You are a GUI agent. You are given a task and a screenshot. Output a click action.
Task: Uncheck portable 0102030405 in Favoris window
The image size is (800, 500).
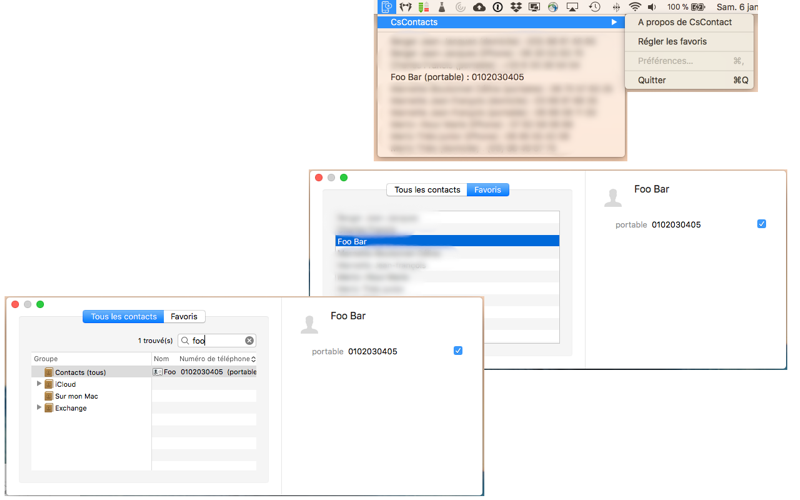coord(761,224)
